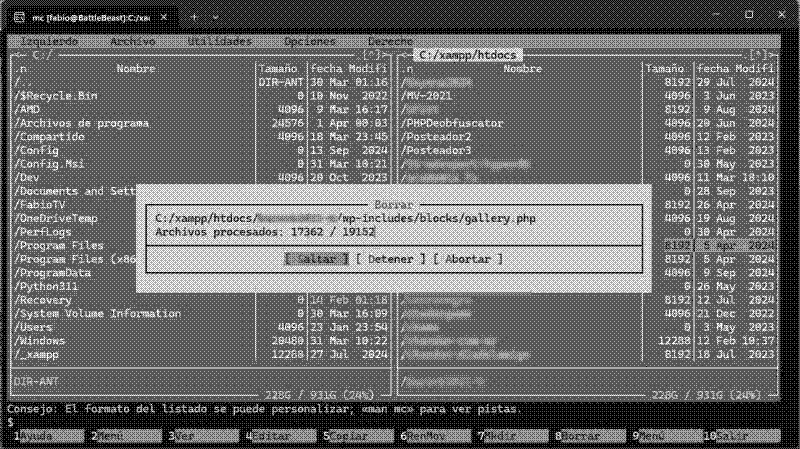Click the gallery.php file path in Borrar dialog

click(345, 218)
